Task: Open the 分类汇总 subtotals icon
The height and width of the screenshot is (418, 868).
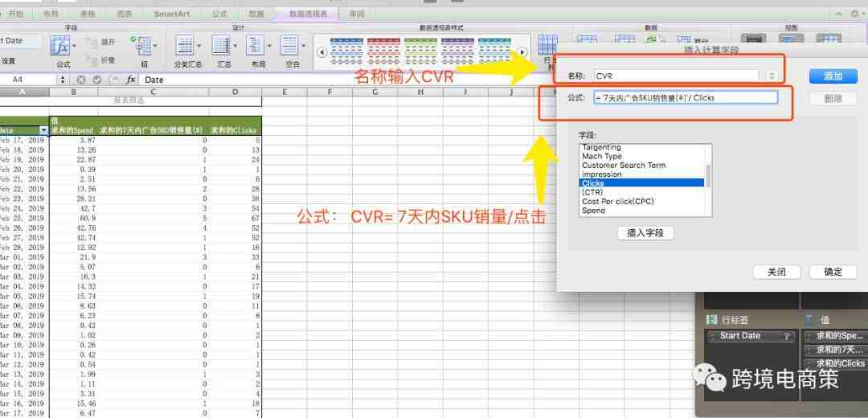Action: click(184, 45)
